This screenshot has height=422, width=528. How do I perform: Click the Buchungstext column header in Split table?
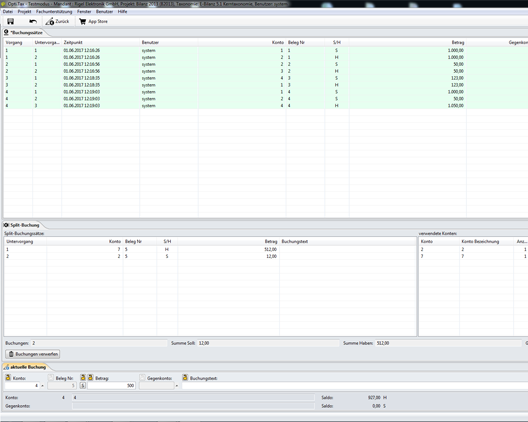(x=348, y=241)
